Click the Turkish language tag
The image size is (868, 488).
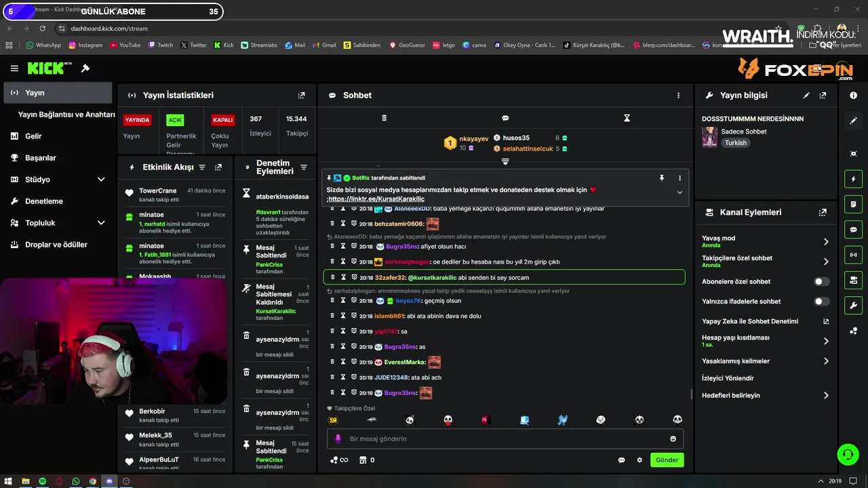click(x=735, y=143)
